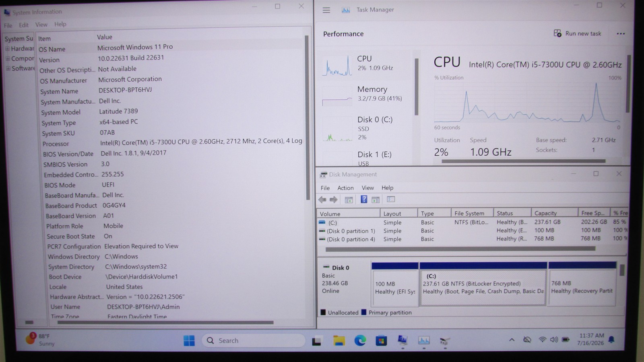This screenshot has width=644, height=362.
Task: Click Run new task in Task Manager
Action: tap(578, 33)
